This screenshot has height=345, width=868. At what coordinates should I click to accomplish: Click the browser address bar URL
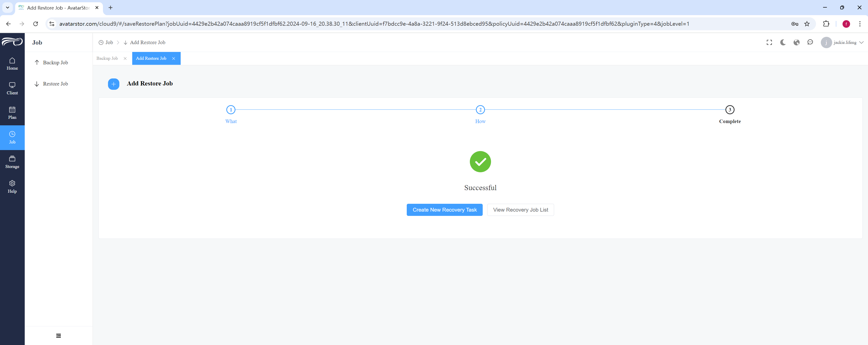[x=374, y=24]
